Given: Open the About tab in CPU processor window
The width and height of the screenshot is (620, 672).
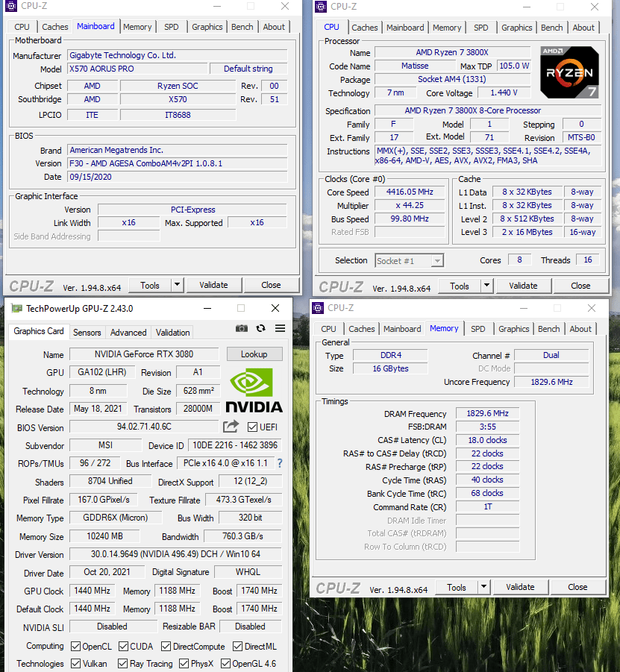Looking at the screenshot, I should coord(583,28).
